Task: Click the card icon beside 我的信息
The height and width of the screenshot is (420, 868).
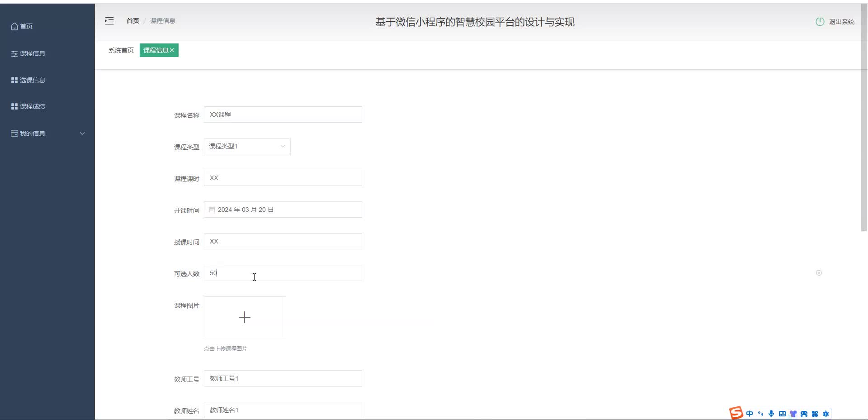Action: (x=14, y=134)
